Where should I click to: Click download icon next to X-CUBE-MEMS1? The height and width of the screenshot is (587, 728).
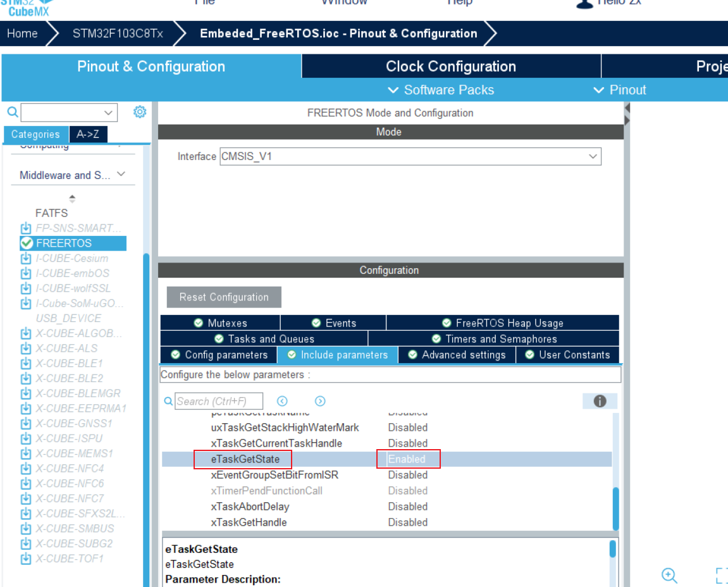pos(26,454)
